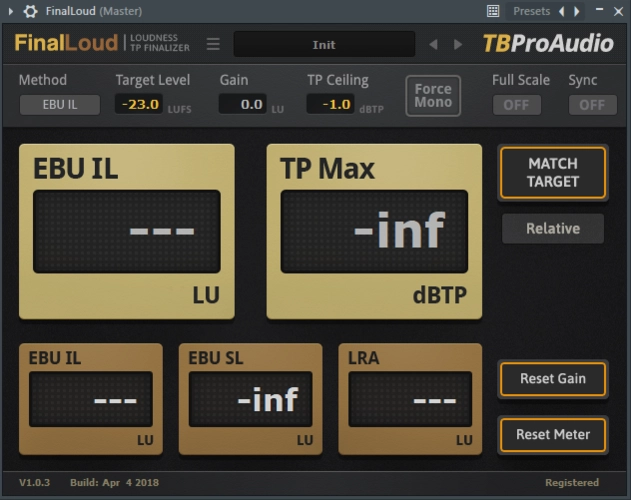
Task: Toggle Sync OFF switch
Action: click(x=592, y=105)
